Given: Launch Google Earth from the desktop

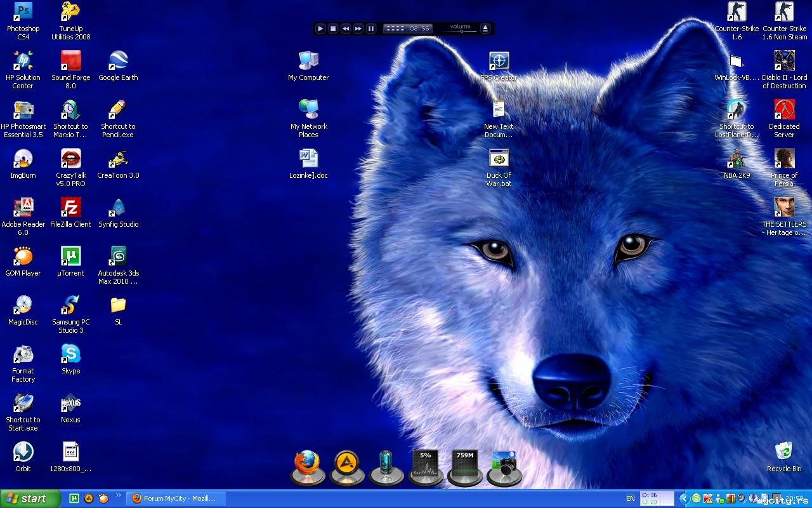Looking at the screenshot, I should [118, 61].
